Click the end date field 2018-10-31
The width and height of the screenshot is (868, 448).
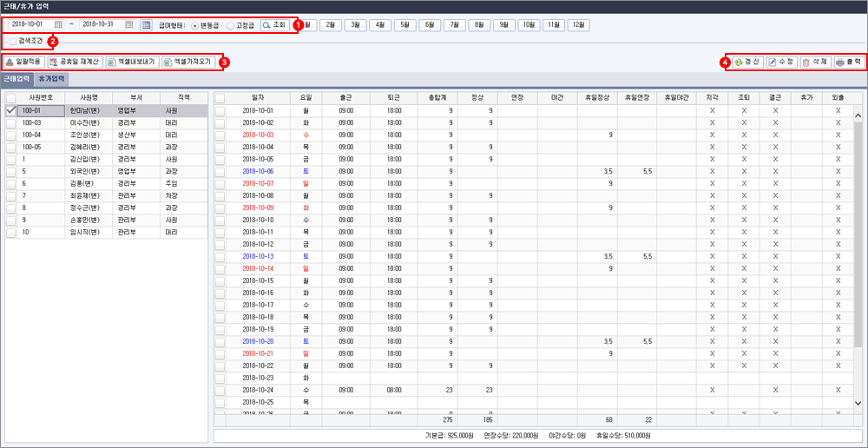102,25
